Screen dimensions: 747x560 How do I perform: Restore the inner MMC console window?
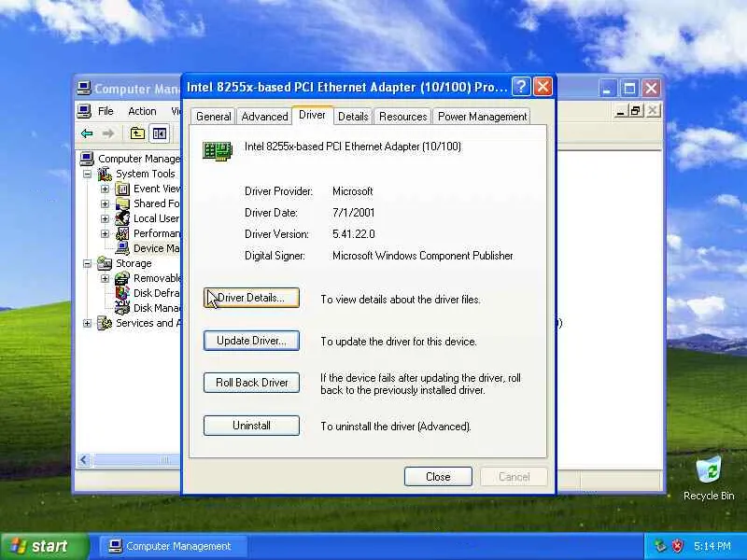(636, 111)
